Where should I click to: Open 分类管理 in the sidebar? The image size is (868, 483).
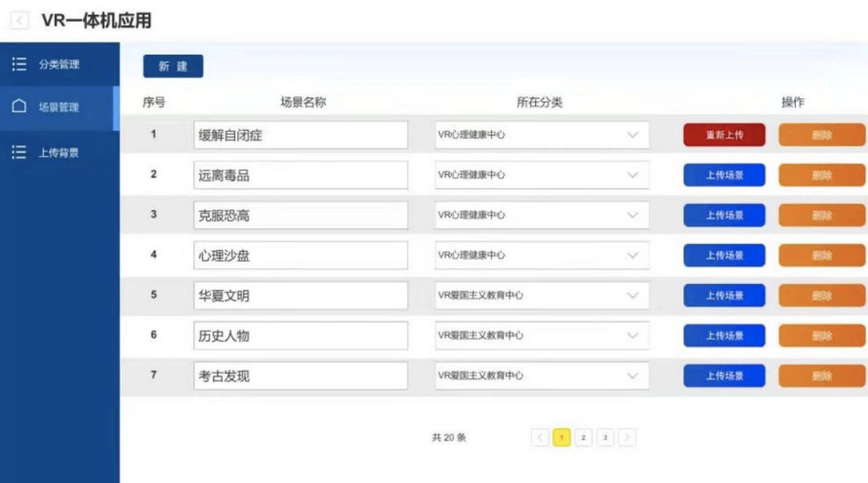(59, 64)
